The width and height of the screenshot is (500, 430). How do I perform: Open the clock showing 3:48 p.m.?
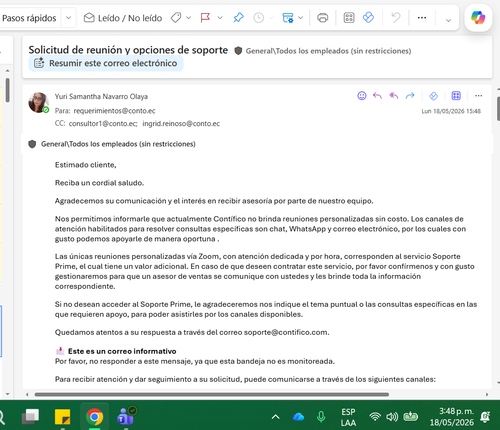[452, 417]
